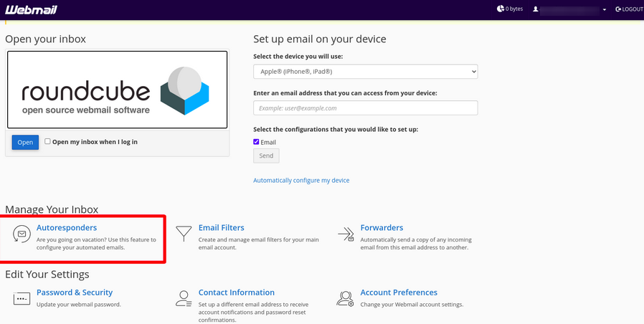Open the Forwarders link

(382, 228)
